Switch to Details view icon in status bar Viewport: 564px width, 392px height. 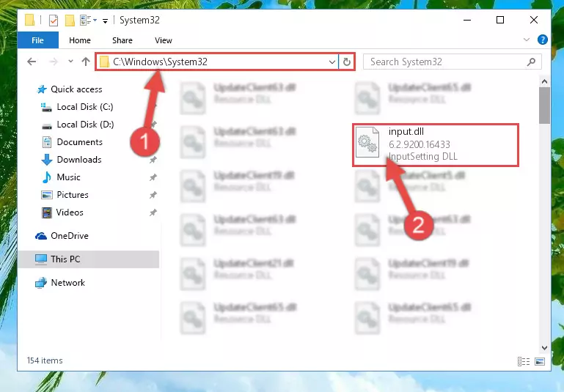(x=524, y=361)
